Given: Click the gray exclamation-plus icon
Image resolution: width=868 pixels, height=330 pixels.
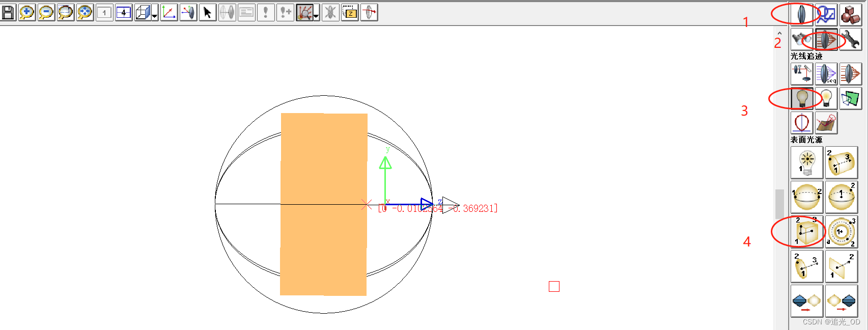Looking at the screenshot, I should tap(285, 12).
